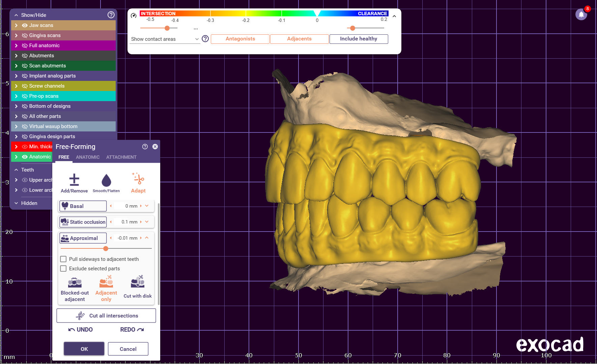Choose the Adapt tool icon

[x=138, y=179]
